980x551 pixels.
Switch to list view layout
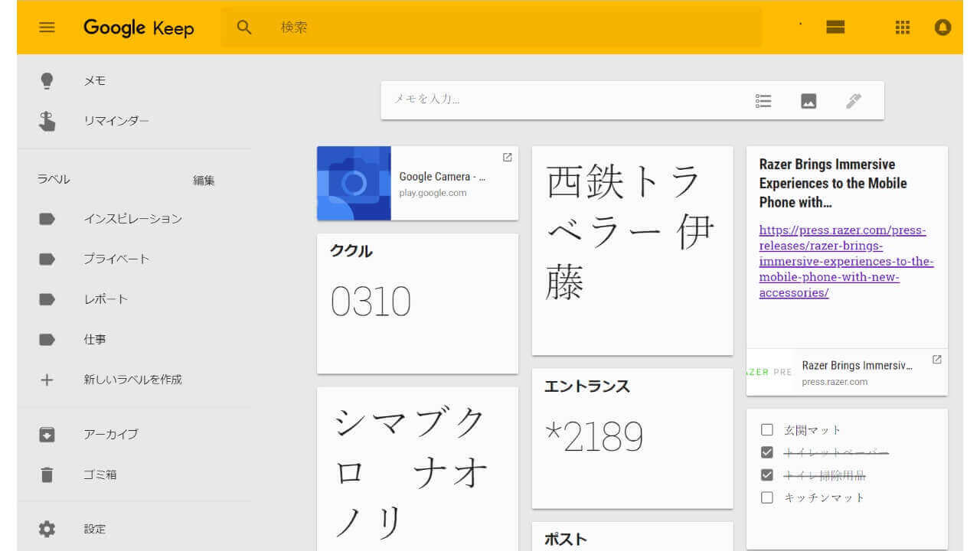pos(835,28)
